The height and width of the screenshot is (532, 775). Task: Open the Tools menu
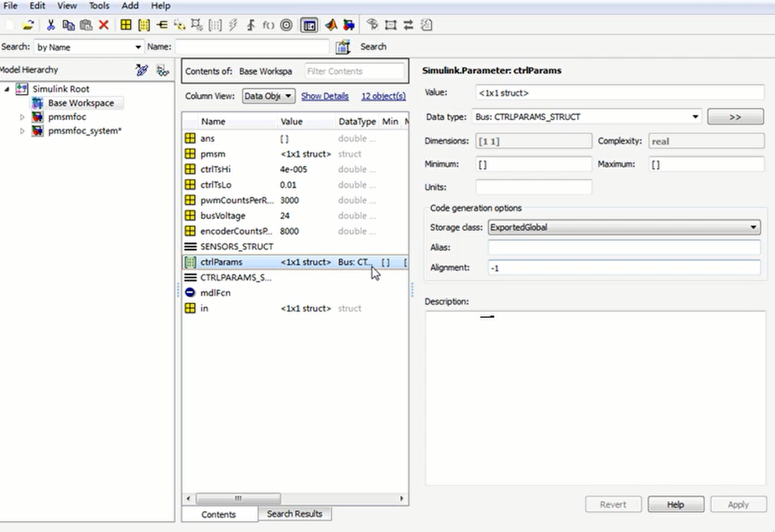[99, 6]
